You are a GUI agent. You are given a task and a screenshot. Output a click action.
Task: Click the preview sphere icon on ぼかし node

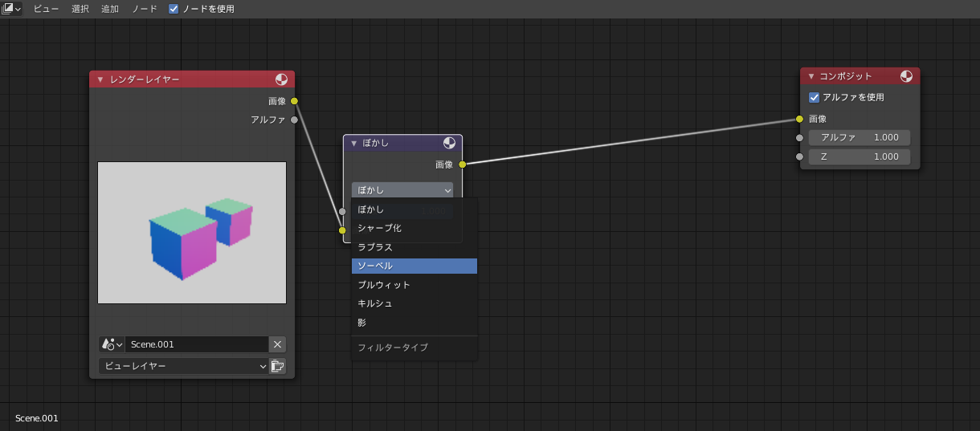pos(449,143)
